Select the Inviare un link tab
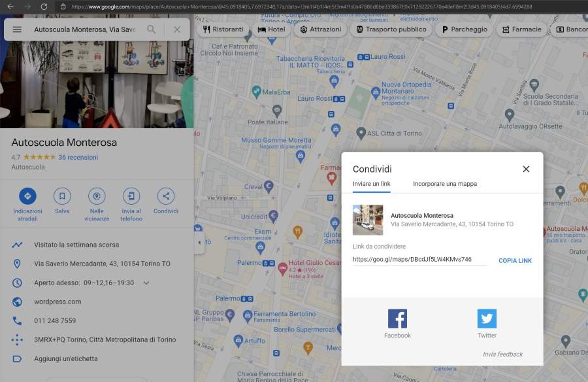 pyautogui.click(x=372, y=184)
